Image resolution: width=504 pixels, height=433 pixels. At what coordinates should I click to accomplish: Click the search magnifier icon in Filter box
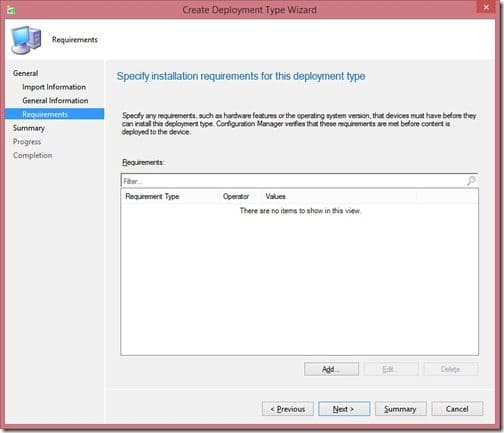click(x=471, y=181)
